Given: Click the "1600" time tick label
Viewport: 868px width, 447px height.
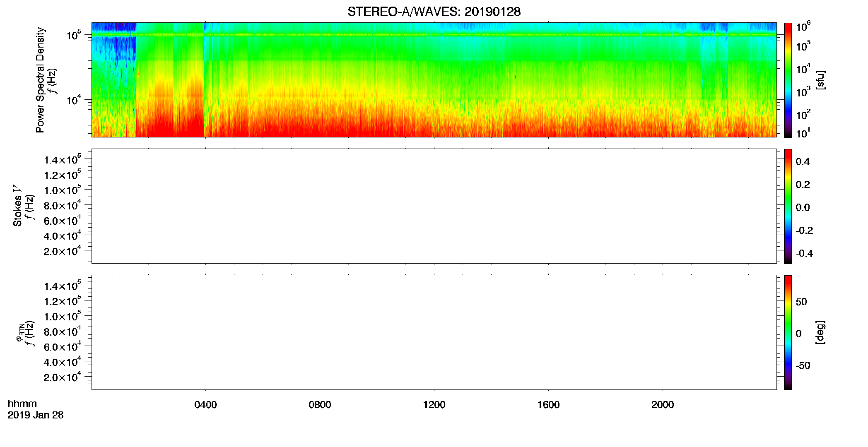Looking at the screenshot, I should 548,405.
